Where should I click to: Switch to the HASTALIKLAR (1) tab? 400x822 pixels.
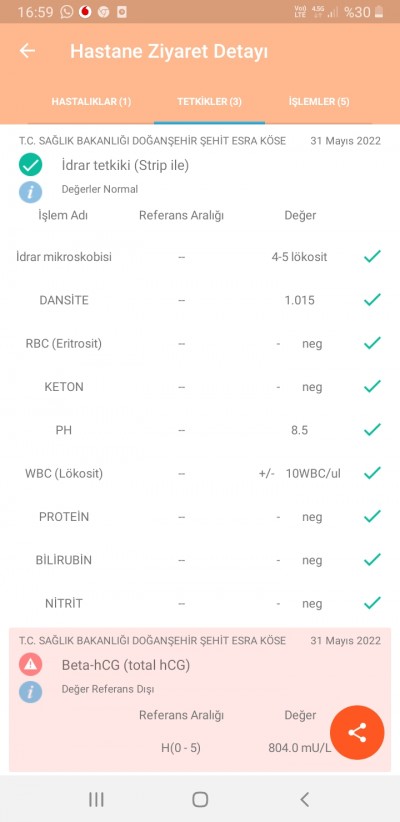click(91, 102)
